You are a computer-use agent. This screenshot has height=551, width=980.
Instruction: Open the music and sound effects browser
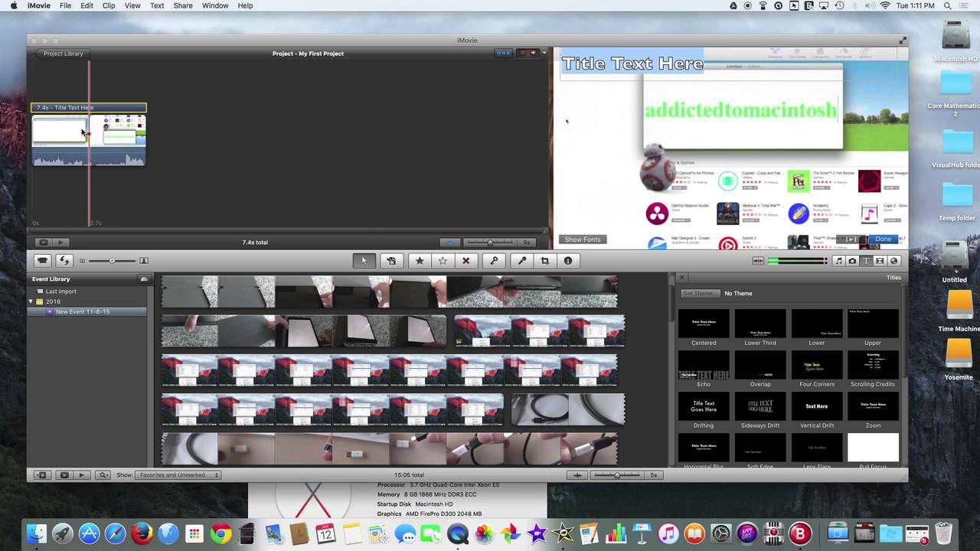point(838,261)
